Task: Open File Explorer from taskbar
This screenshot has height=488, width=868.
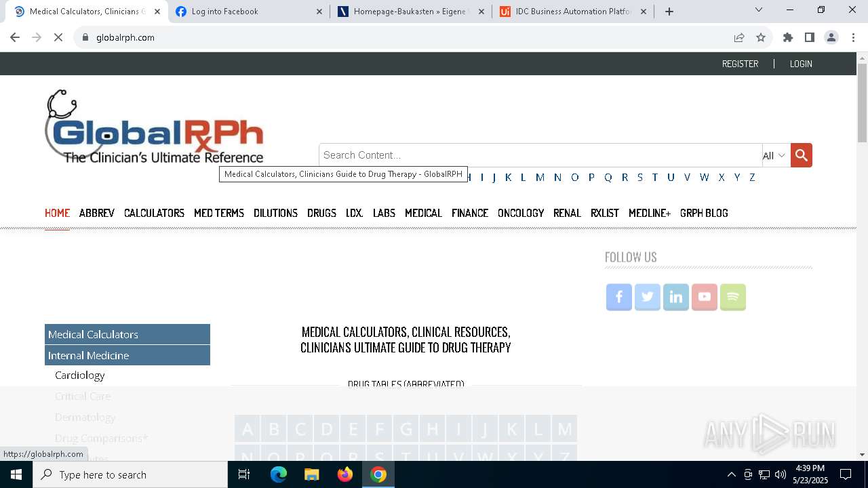Action: pos(311,474)
